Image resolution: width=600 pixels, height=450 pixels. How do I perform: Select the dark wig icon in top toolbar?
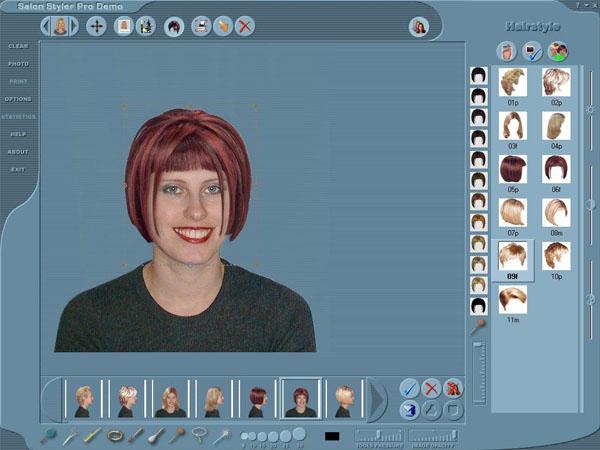174,26
